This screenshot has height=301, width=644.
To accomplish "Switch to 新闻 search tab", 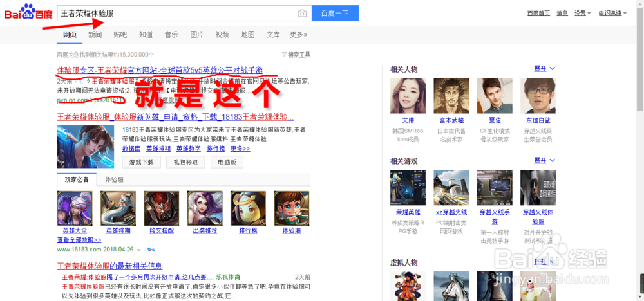I will click(x=95, y=35).
